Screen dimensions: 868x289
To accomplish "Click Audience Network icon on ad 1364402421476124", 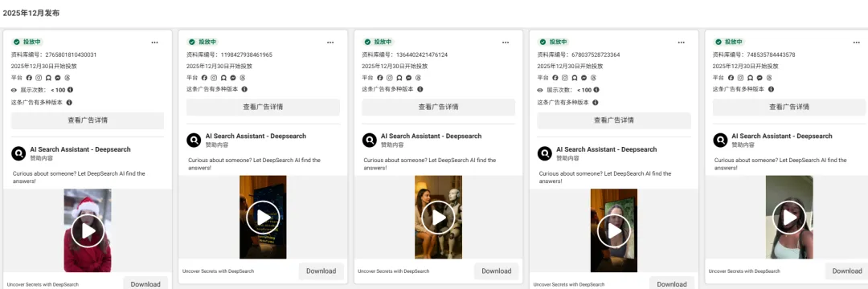I will click(x=399, y=78).
